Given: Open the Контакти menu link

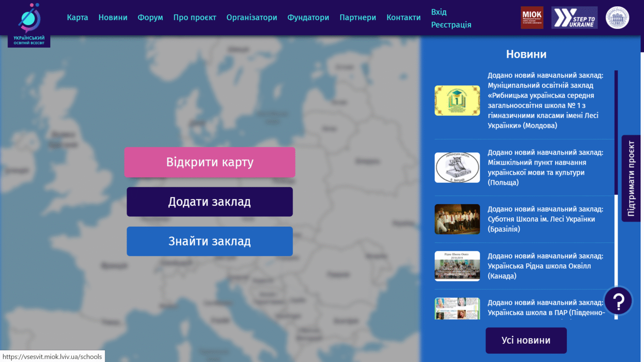Looking at the screenshot, I should (x=403, y=18).
